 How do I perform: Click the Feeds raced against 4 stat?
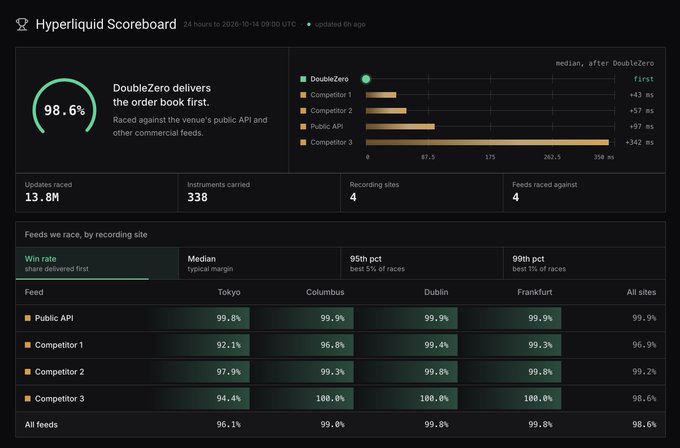pyautogui.click(x=584, y=193)
